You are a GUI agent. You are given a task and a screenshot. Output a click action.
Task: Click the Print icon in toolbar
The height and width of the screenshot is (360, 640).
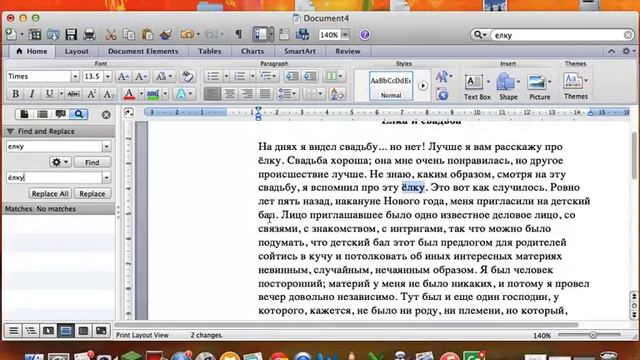tap(89, 35)
